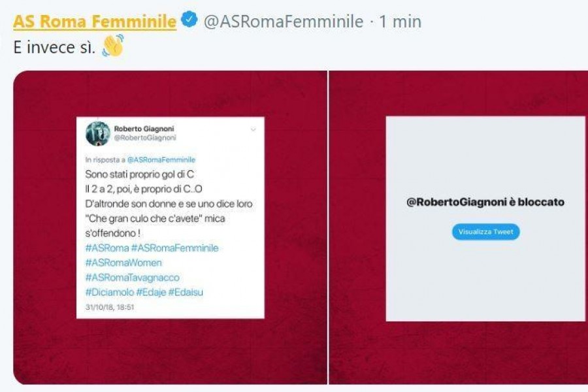
Task: Open the #ASRomaTavagnacco hashtag
Action: 133,278
